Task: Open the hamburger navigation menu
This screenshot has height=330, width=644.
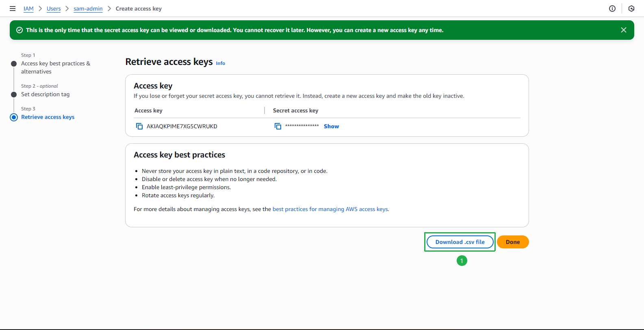Action: point(13,9)
